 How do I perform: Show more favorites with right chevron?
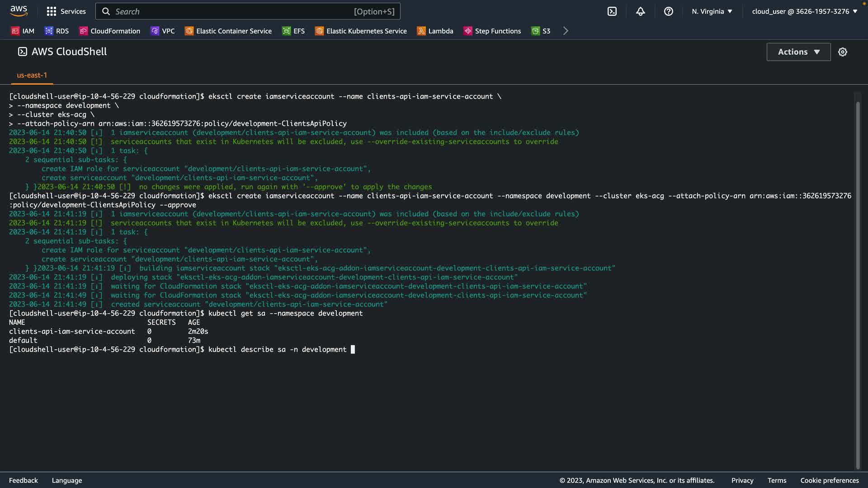(x=565, y=31)
